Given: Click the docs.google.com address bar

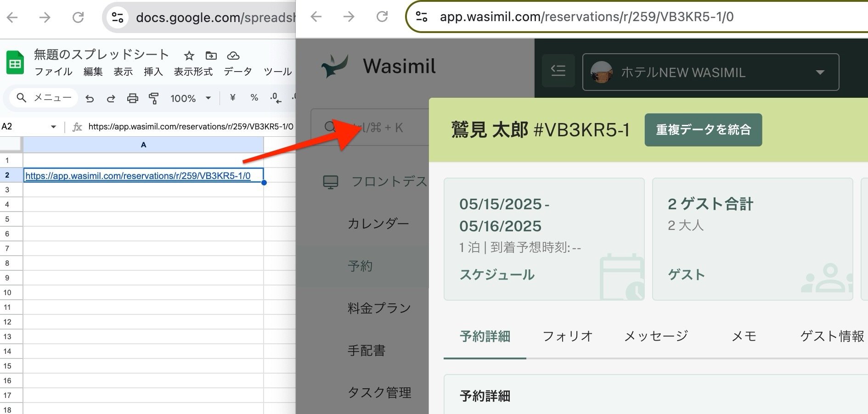Looking at the screenshot, I should click(x=215, y=17).
